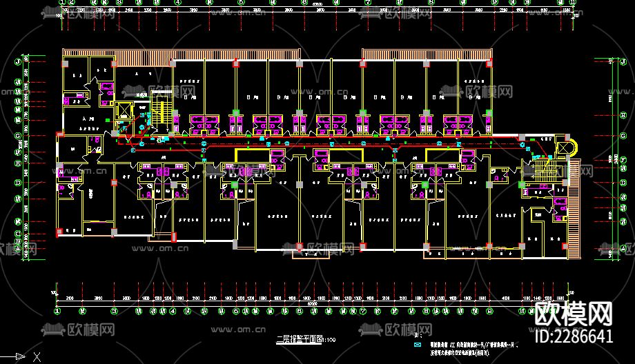Click the 1:100 scale text beside the title
The image size is (635, 364).
coord(329,340)
